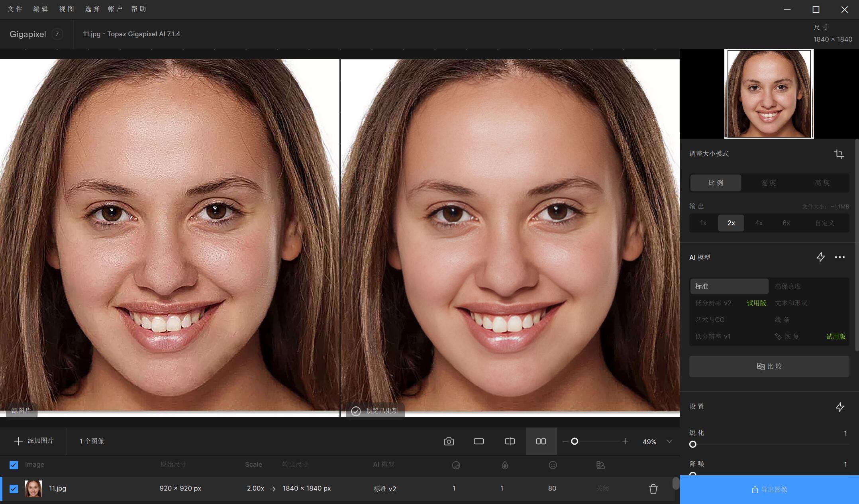Click the sharpen column header icon
Image resolution: width=859 pixels, height=504 pixels.
pos(456,465)
